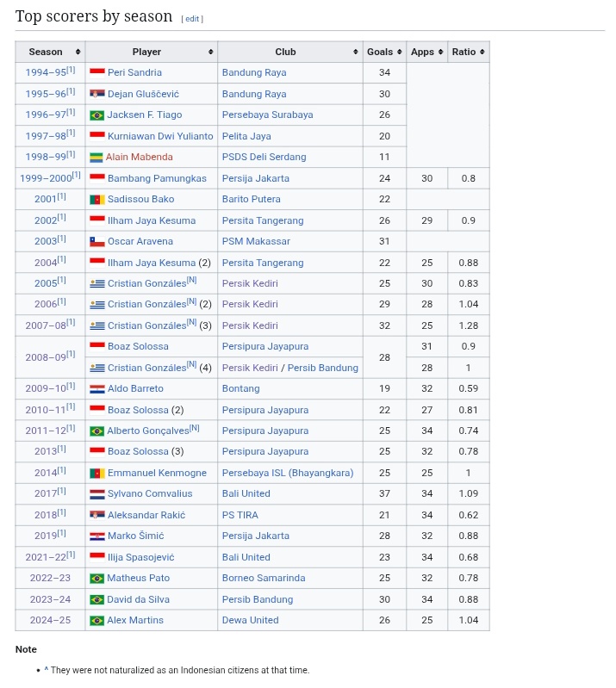The image size is (616, 688).
Task: Open the Dewa United club link
Action: [x=250, y=620]
